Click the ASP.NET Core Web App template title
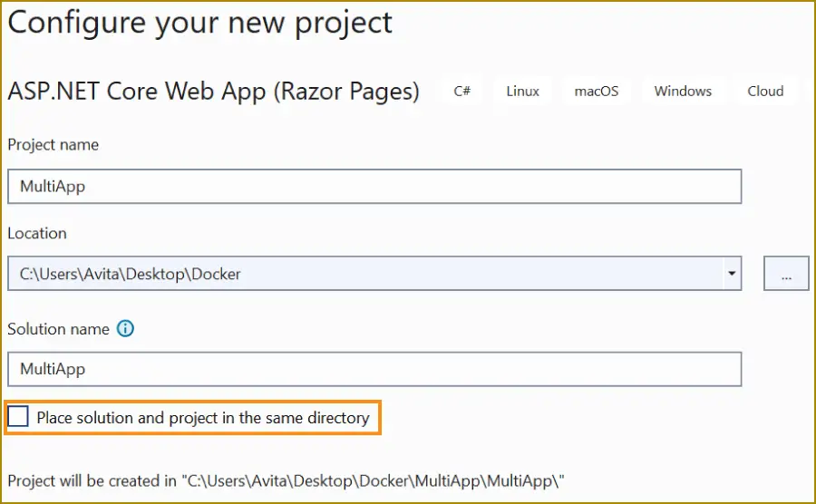 coord(213,92)
